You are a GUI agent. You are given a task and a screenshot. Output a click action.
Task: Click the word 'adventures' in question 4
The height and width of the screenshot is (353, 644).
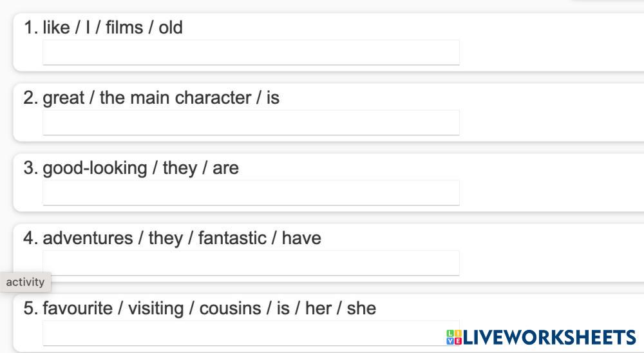click(88, 238)
